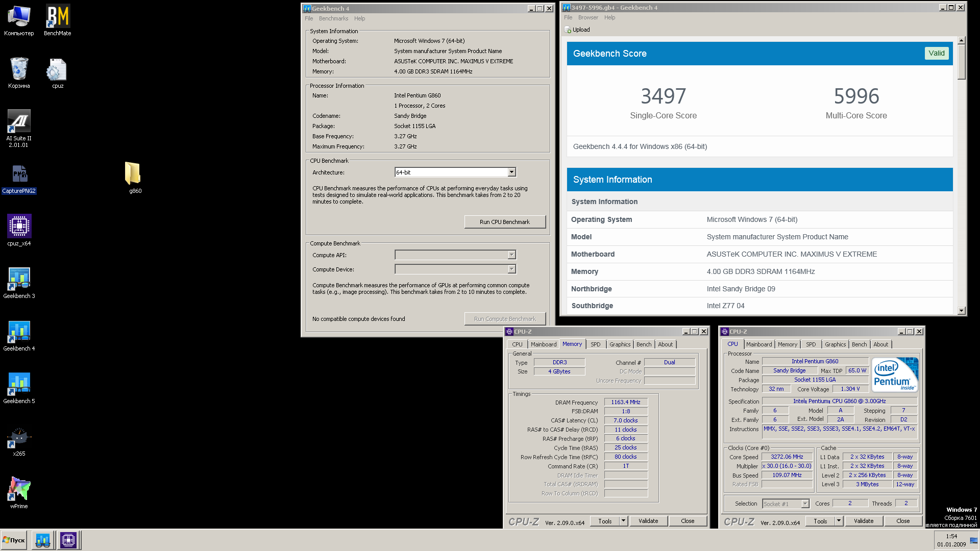Expand the Compute API dropdown
Screen dimensions: 980x551
[511, 255]
